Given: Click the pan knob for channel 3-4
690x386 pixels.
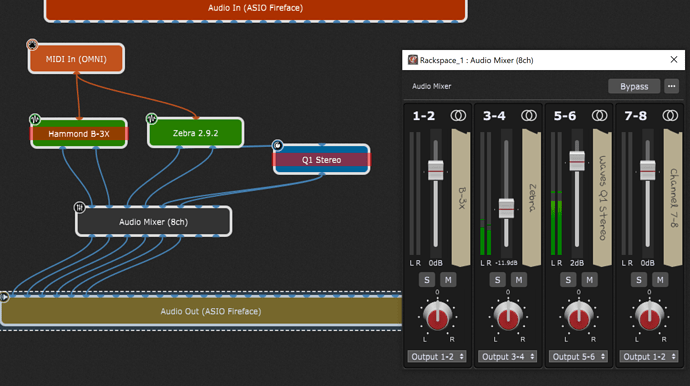Looking at the screenshot, I should pyautogui.click(x=508, y=316).
